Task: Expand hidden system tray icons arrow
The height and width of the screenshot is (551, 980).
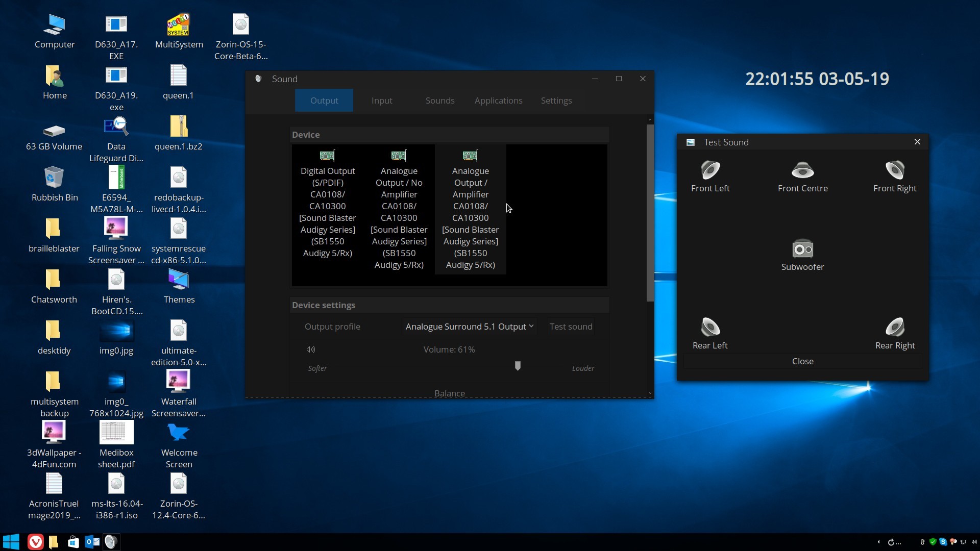Action: click(x=878, y=542)
